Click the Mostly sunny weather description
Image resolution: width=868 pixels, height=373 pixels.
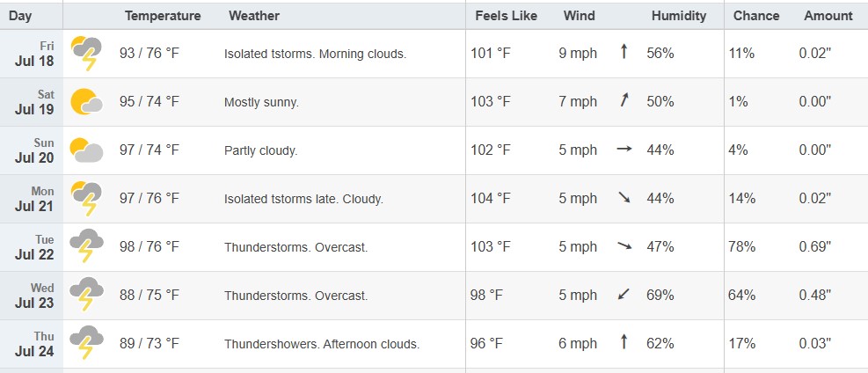point(261,102)
